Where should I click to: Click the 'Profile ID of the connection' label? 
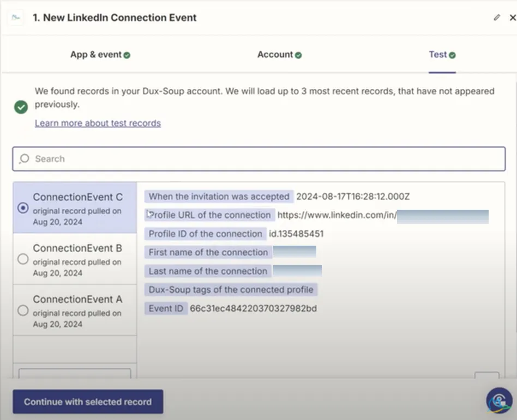click(x=206, y=234)
